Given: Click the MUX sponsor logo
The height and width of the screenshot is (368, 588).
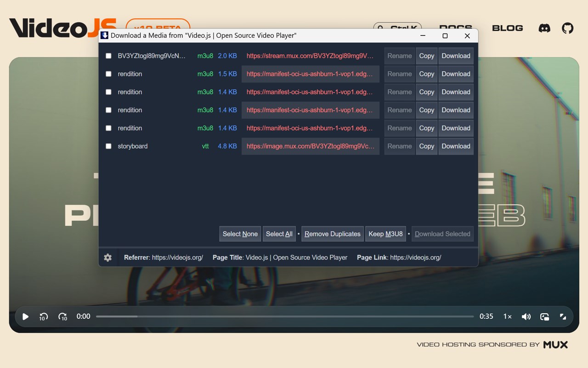Looking at the screenshot, I should click(x=555, y=345).
